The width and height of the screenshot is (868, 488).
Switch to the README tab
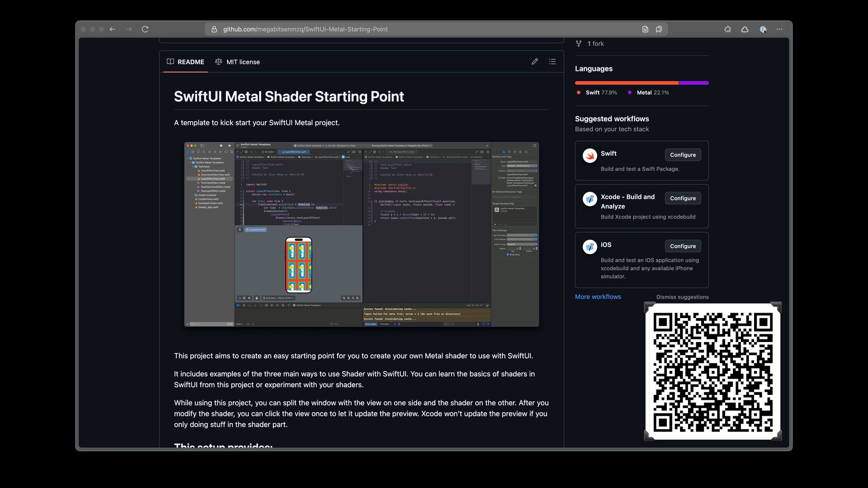(185, 62)
